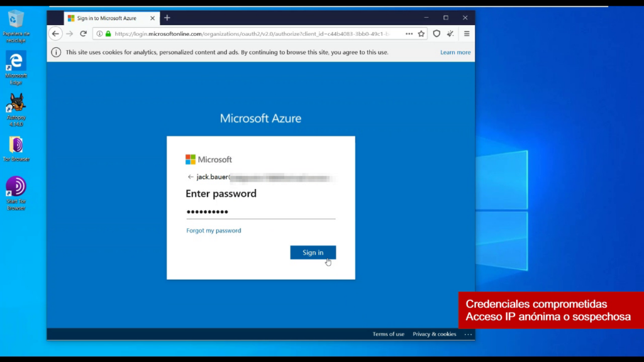
Task: Click the sparkle wand toolbar icon
Action: pyautogui.click(x=450, y=34)
